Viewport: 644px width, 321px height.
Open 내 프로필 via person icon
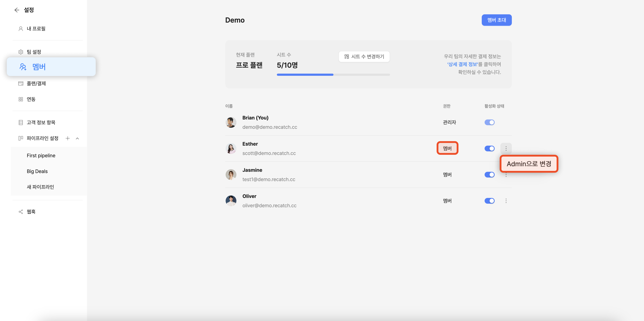coord(21,29)
